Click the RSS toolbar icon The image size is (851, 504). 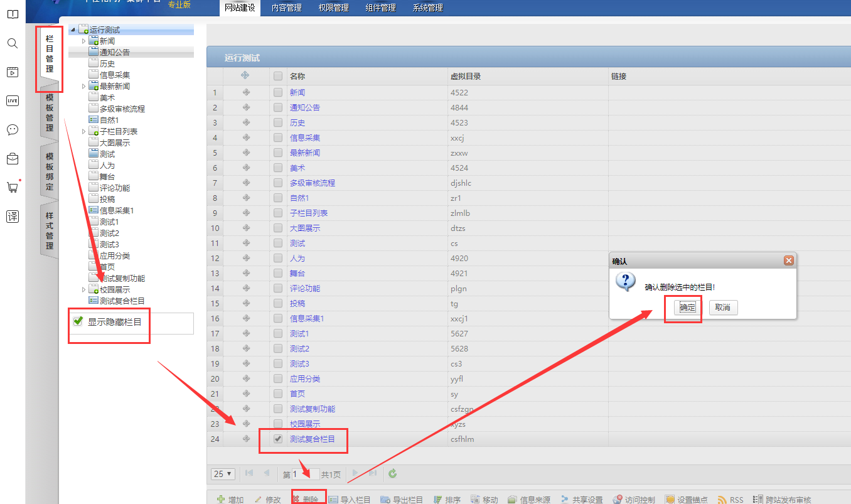(722, 500)
